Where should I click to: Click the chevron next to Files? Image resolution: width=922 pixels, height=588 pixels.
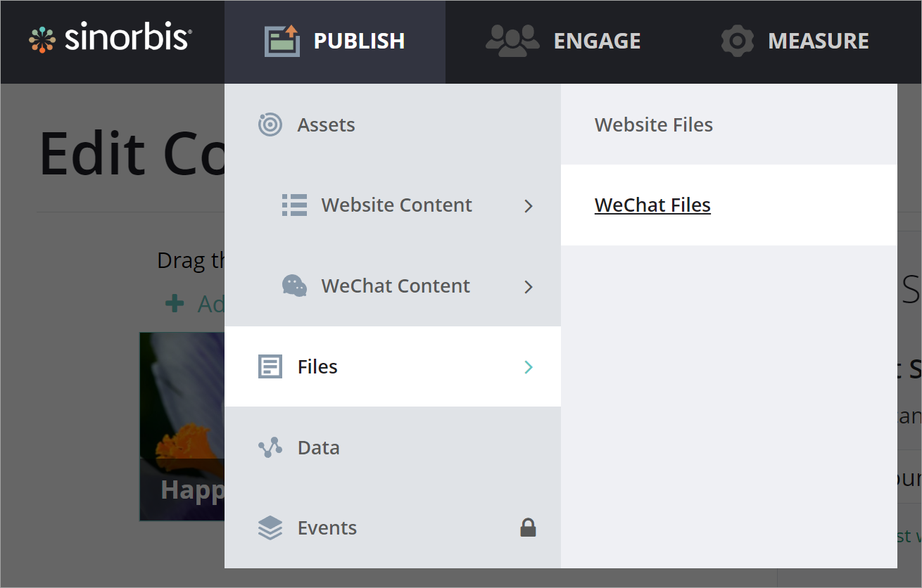coord(529,367)
